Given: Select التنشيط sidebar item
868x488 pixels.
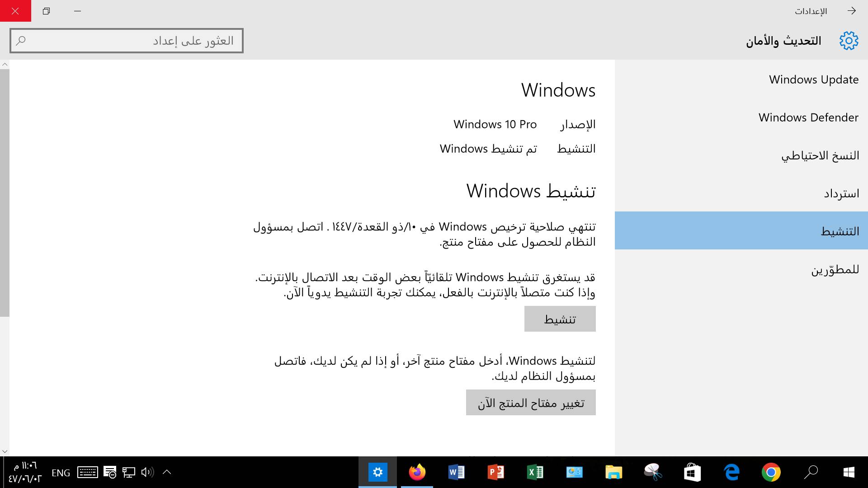Looking at the screenshot, I should (741, 231).
